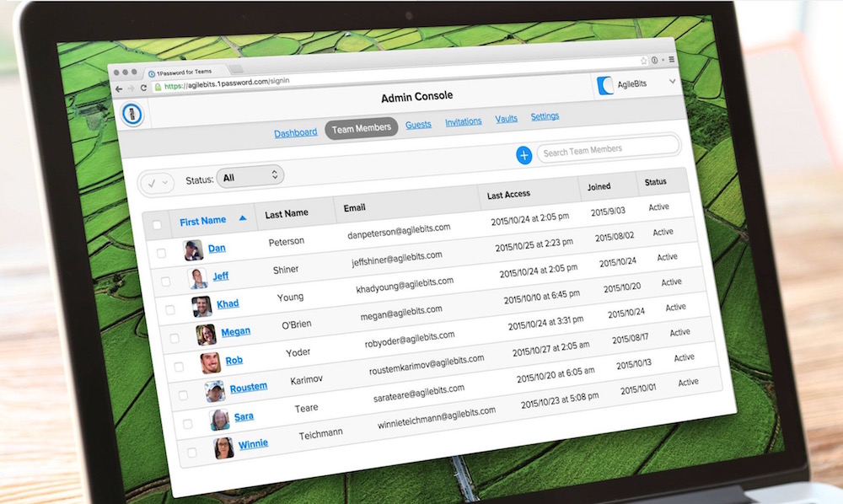Screen dimensions: 843x504
Task: Check the box for Sara Teare
Action: (187, 424)
